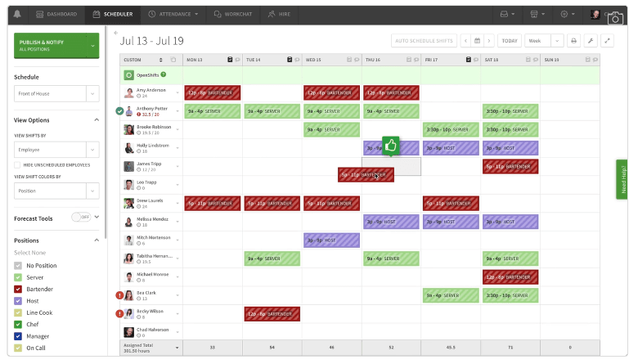Expand scheduler to fullscreen

pos(607,40)
